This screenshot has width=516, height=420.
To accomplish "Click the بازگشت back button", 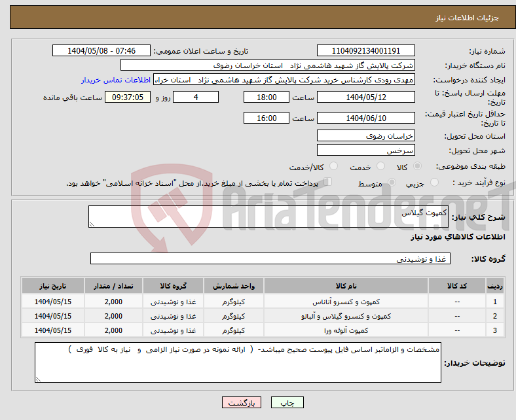I will [x=242, y=402].
